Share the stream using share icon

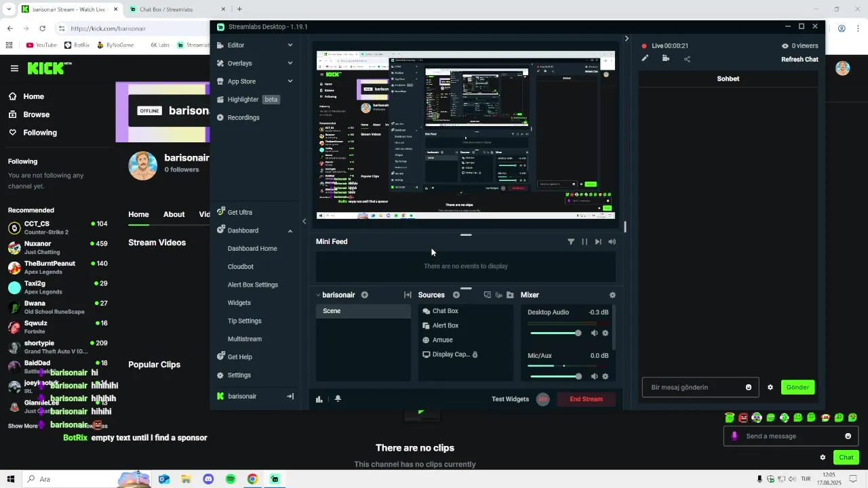tap(687, 59)
